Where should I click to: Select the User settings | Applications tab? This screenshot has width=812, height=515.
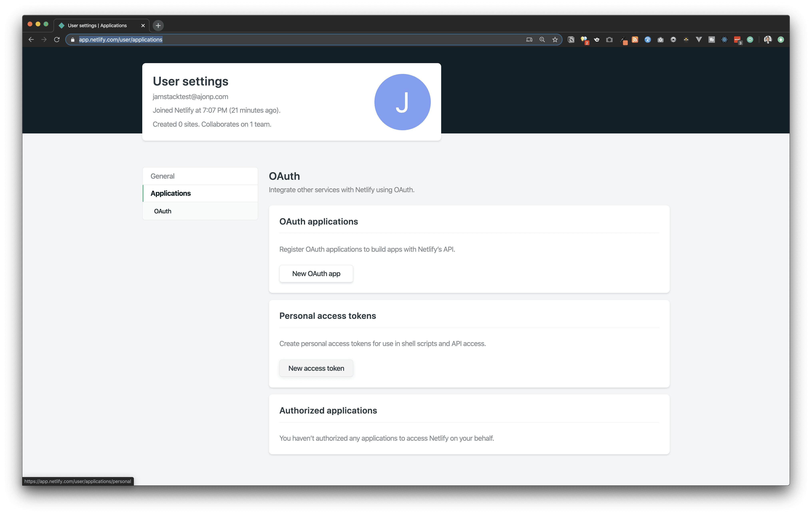tap(101, 25)
